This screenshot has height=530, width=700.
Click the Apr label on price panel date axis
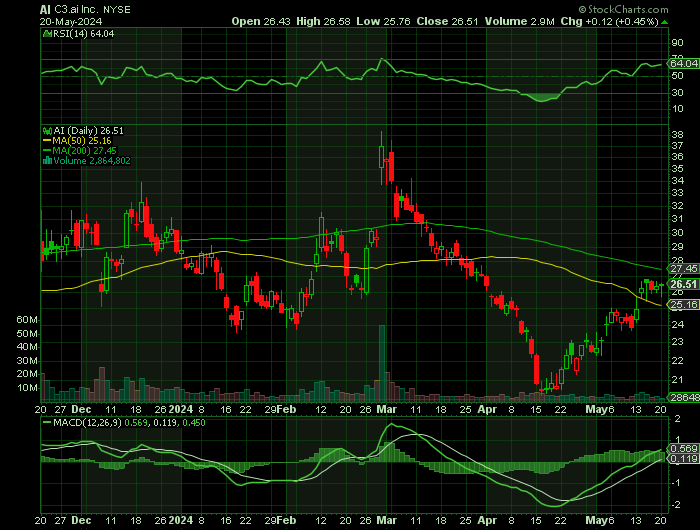click(487, 409)
